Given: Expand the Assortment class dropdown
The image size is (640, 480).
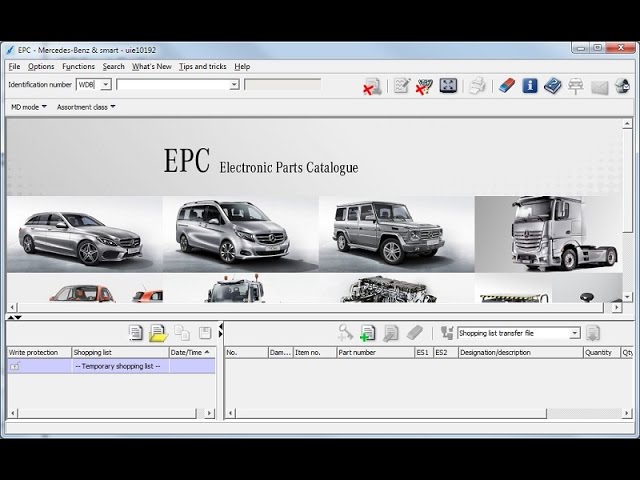Looking at the screenshot, I should point(86,107).
